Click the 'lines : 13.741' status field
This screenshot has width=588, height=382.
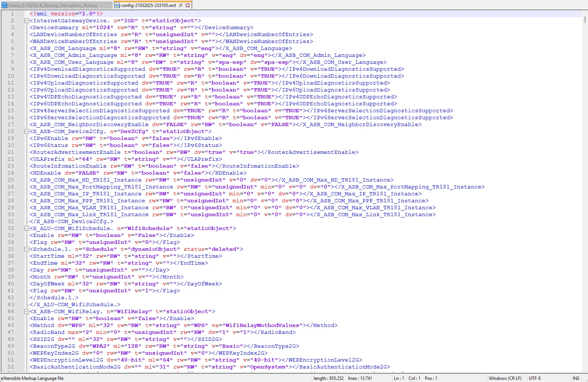click(360, 378)
